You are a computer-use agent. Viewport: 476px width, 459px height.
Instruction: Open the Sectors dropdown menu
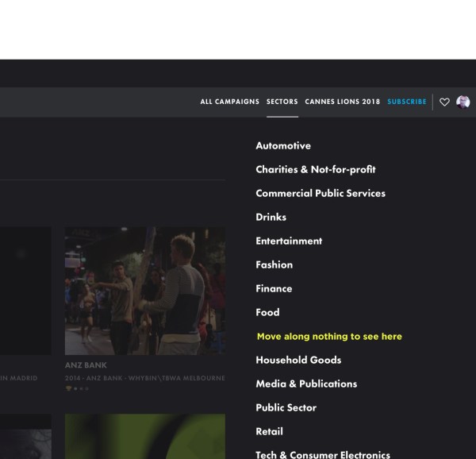click(282, 102)
